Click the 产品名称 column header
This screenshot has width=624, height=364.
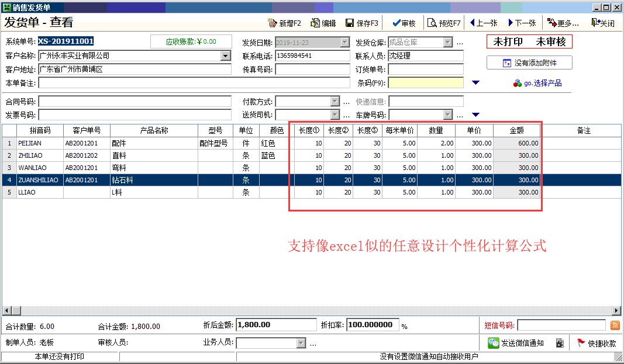point(154,130)
